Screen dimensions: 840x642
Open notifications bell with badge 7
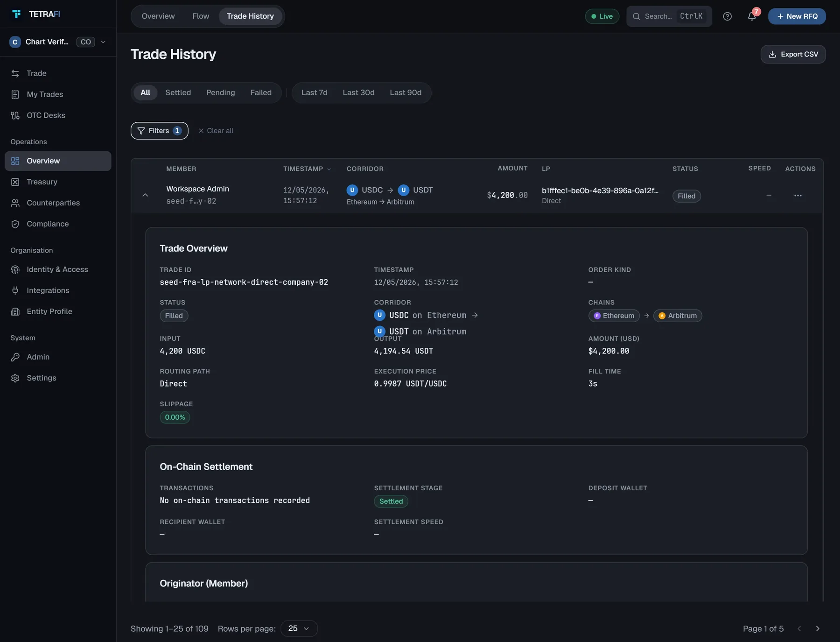[x=752, y=16]
